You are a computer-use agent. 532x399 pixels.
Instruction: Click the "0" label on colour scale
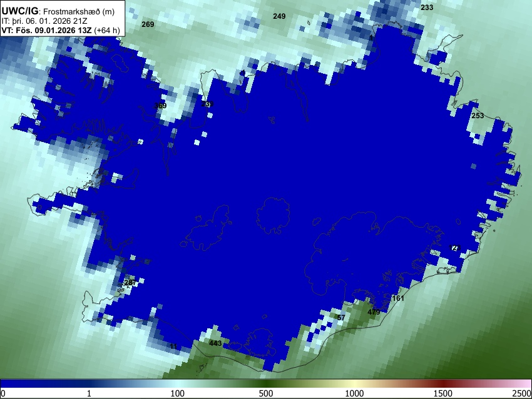coord(3,393)
